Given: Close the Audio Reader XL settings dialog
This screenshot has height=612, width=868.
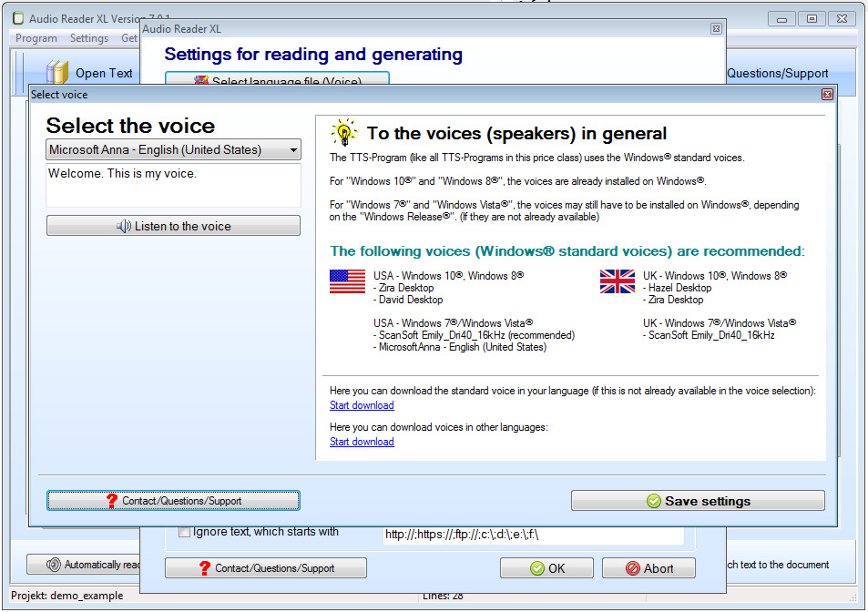Looking at the screenshot, I should [716, 29].
